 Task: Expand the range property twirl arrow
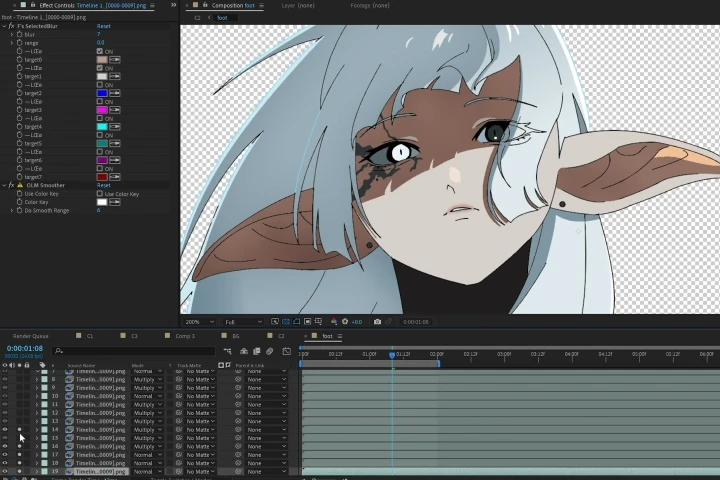pyautogui.click(x=11, y=43)
